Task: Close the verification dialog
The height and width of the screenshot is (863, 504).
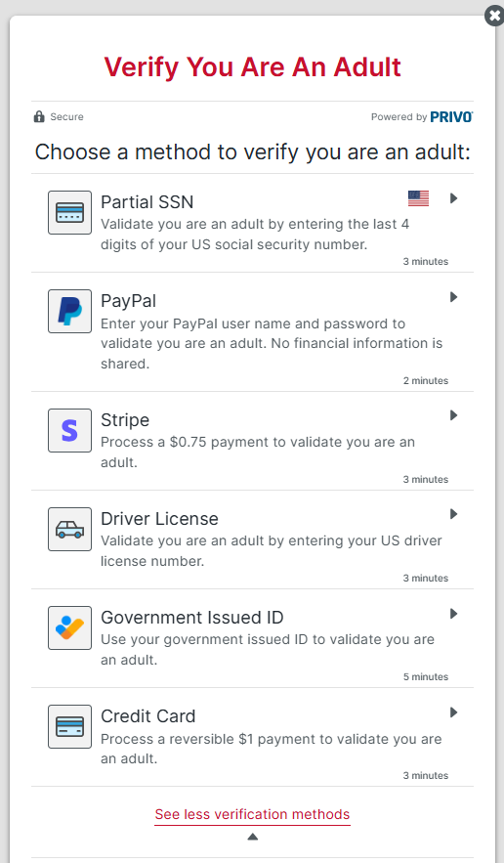Action: click(x=494, y=16)
